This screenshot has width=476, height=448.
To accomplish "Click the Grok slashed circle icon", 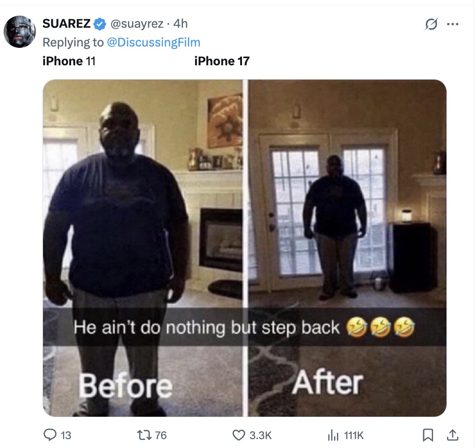I will pyautogui.click(x=431, y=24).
